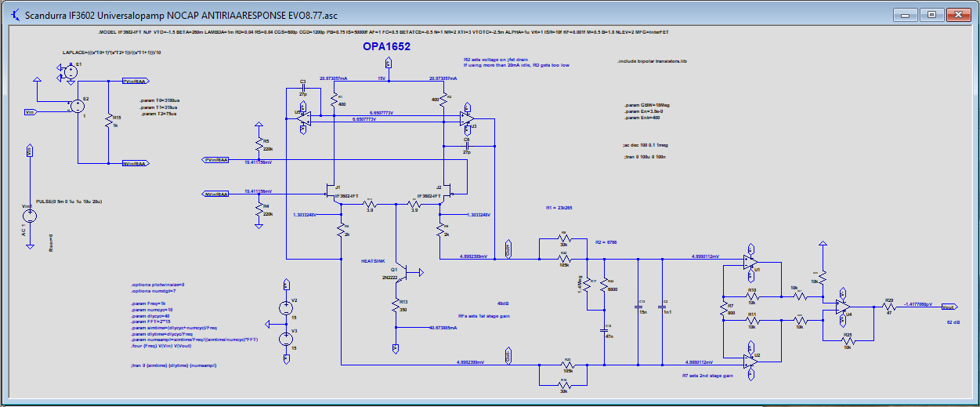Select resistor R4 220k
The height and width of the screenshot is (407, 980).
259,209
